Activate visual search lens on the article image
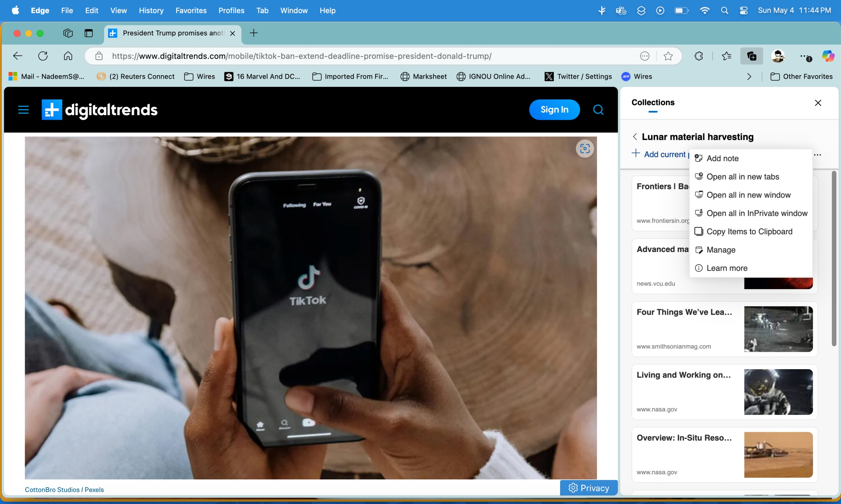841x504 pixels. click(x=584, y=148)
